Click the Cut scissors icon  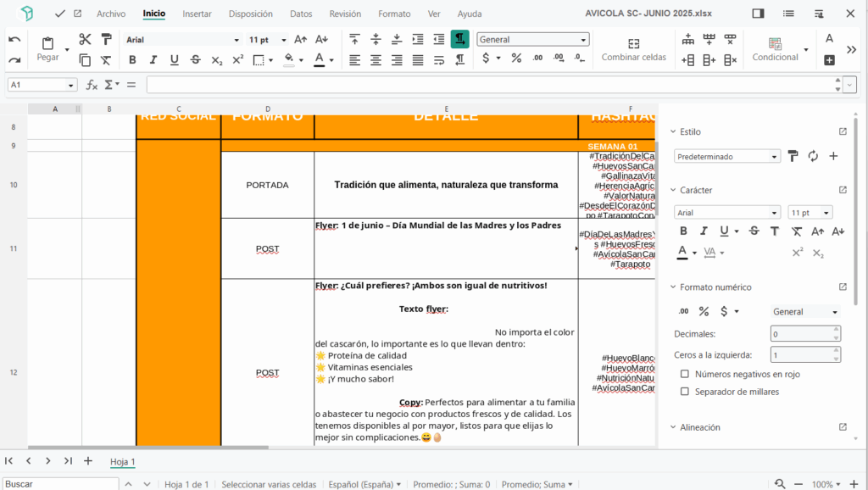(85, 39)
